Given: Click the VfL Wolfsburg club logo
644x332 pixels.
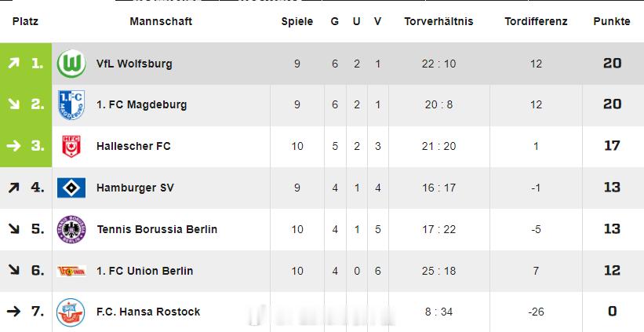Looking at the screenshot, I should 71,64.
